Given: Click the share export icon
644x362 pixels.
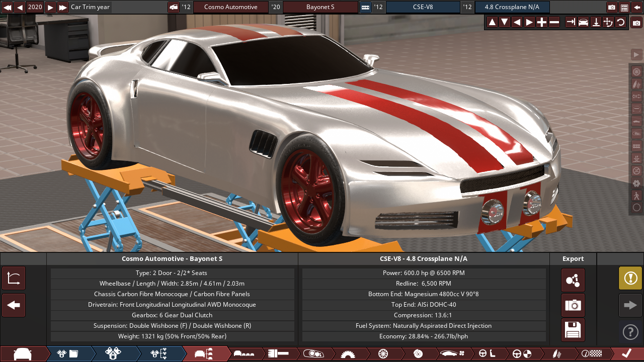Looking at the screenshot, I should [573, 280].
